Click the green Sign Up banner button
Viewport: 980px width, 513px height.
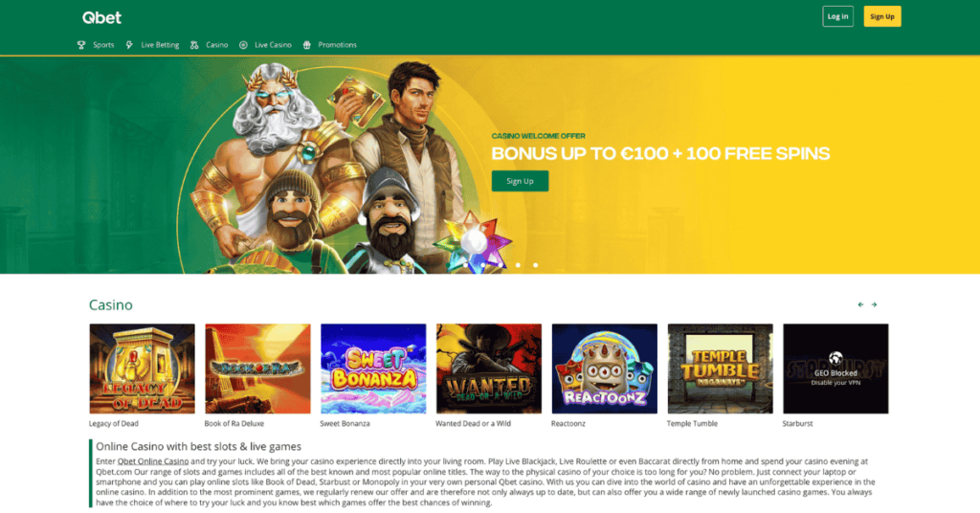[520, 181]
